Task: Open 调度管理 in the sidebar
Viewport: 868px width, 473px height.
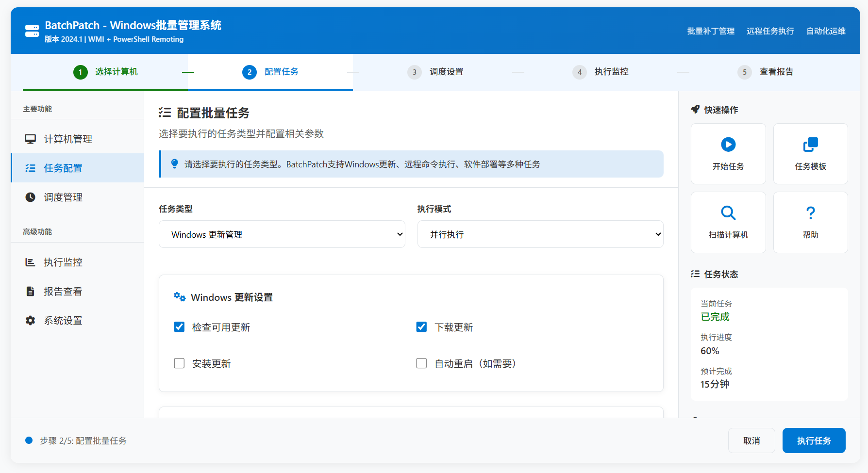Action: 77,197
